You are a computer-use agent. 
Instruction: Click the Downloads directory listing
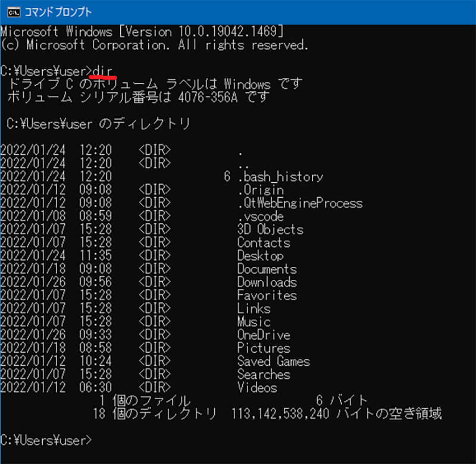tap(267, 282)
